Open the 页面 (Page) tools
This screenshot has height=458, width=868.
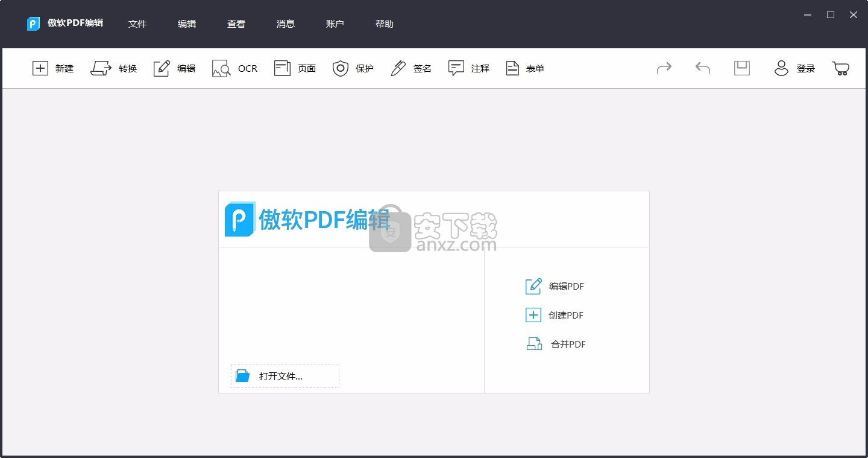tap(295, 68)
